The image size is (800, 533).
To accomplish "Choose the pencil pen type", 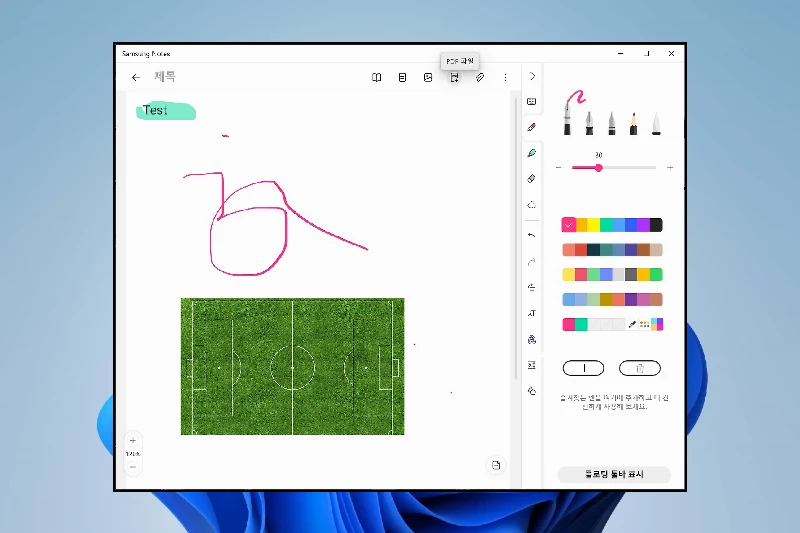I will 633,123.
